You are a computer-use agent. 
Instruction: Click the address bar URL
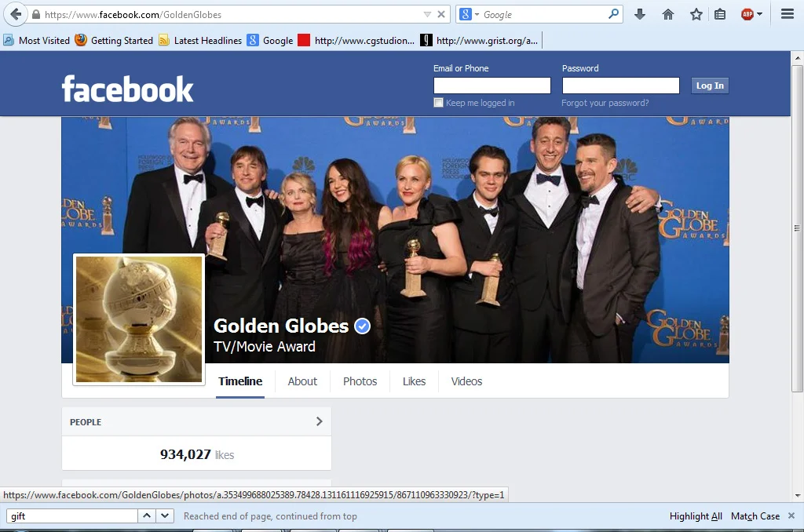point(133,15)
